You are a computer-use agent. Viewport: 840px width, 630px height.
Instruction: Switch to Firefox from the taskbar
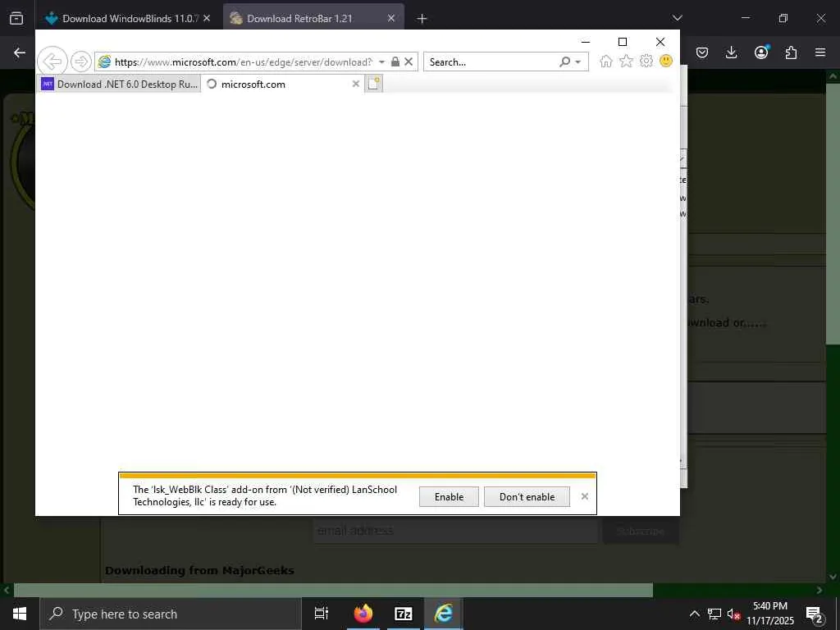point(363,614)
